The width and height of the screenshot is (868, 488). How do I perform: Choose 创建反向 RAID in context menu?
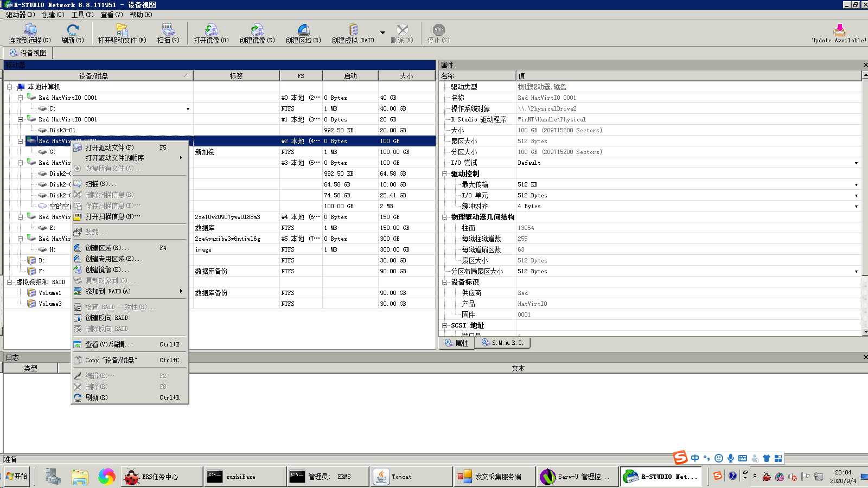click(x=130, y=318)
